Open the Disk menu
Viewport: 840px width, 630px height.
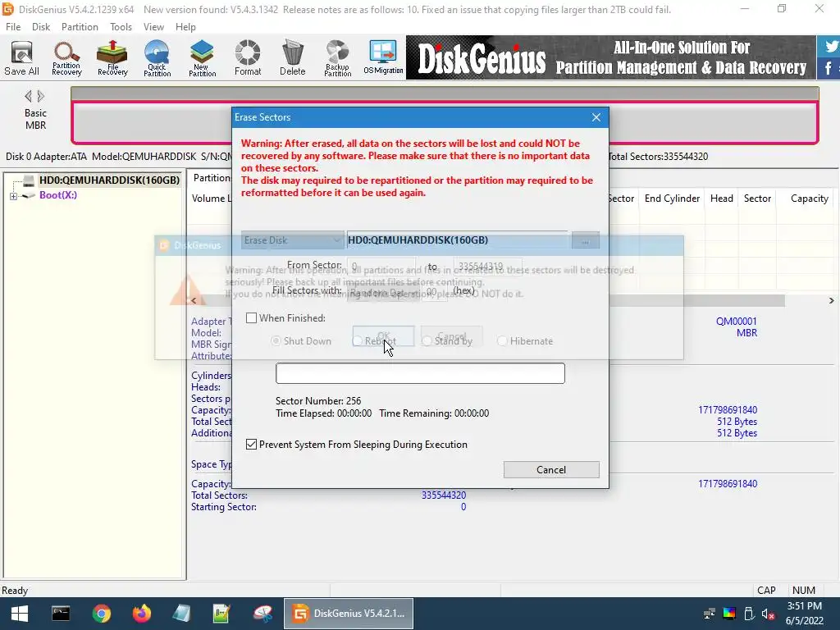41,27
